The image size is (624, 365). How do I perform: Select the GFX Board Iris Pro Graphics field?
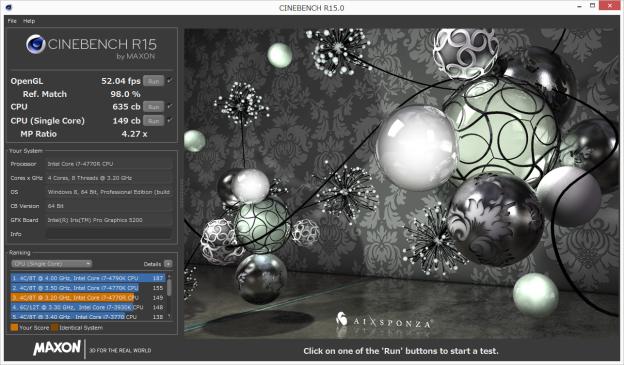(x=109, y=220)
